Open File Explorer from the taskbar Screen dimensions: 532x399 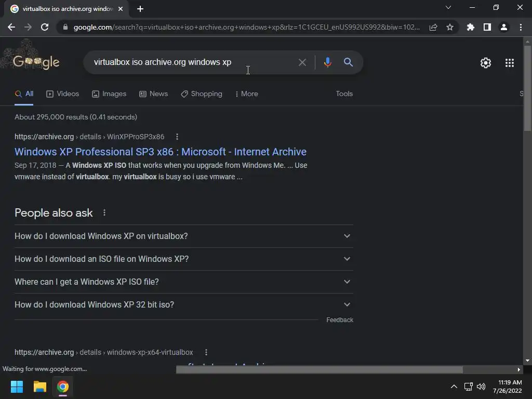tap(39, 387)
